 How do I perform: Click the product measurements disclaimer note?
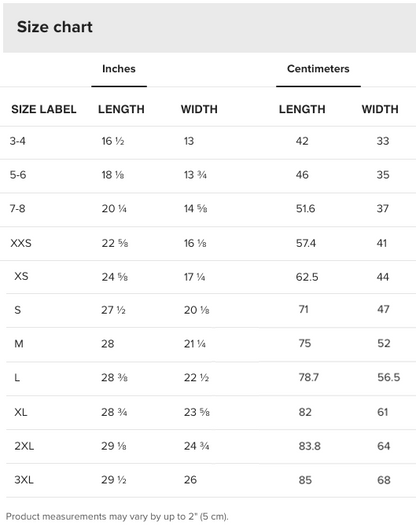pyautogui.click(x=117, y=517)
